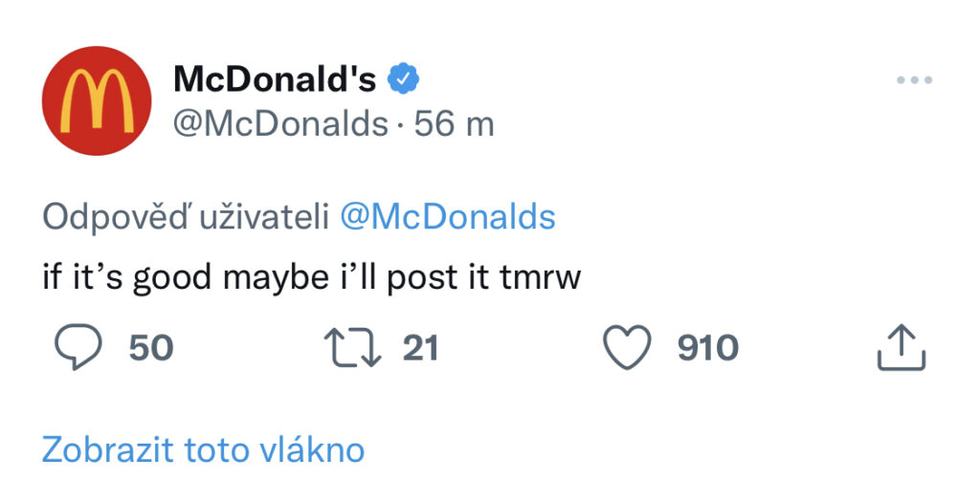Click the word good in the tweet
This screenshot has height=501, width=980.
[172, 278]
